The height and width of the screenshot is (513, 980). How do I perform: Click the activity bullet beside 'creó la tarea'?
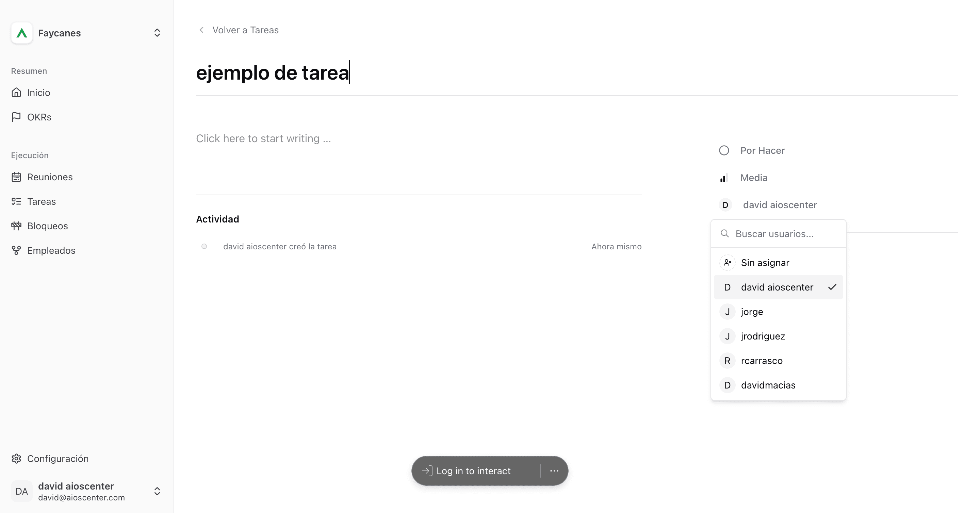tap(204, 246)
